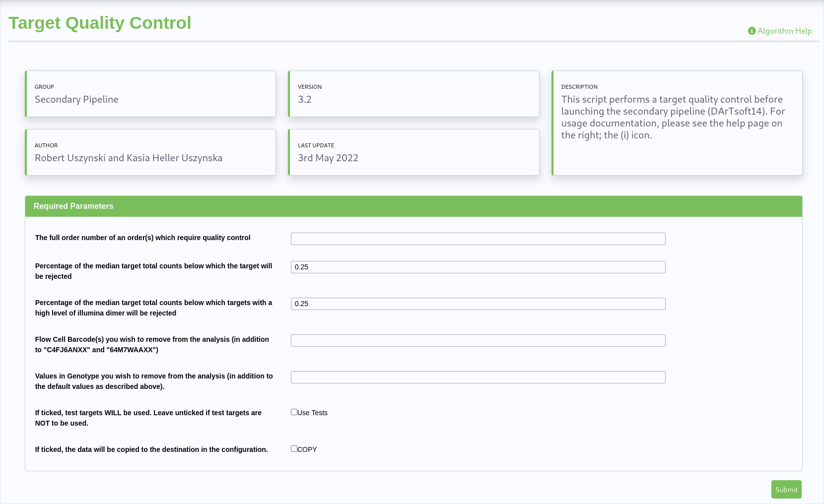Enable the Use Tests checkbox
Screen dimensions: 824x504
[294, 412]
